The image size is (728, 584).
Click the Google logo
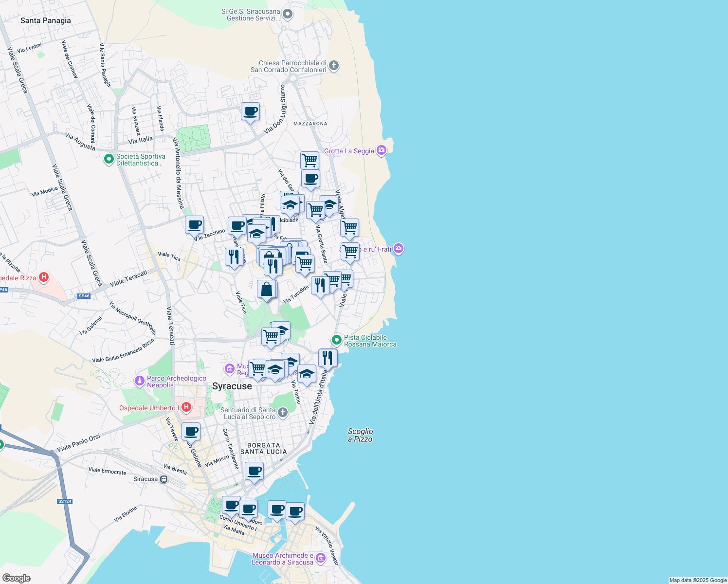pyautogui.click(x=16, y=578)
